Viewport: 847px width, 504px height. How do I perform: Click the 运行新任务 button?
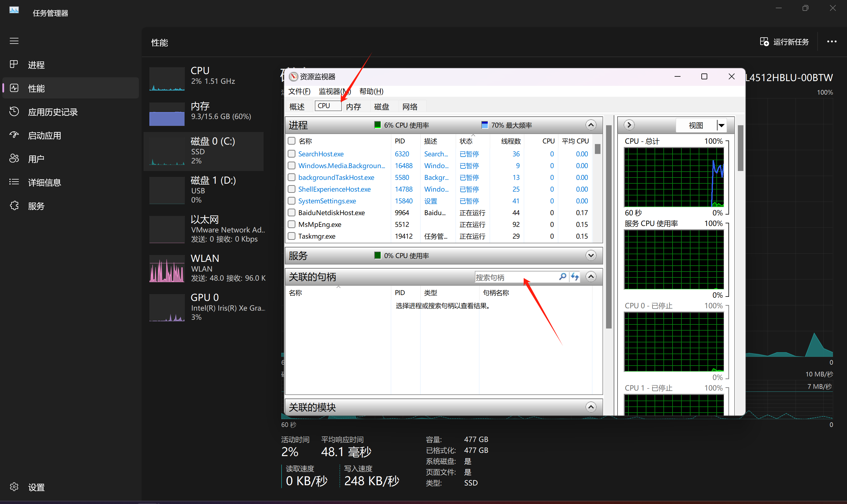click(x=784, y=42)
